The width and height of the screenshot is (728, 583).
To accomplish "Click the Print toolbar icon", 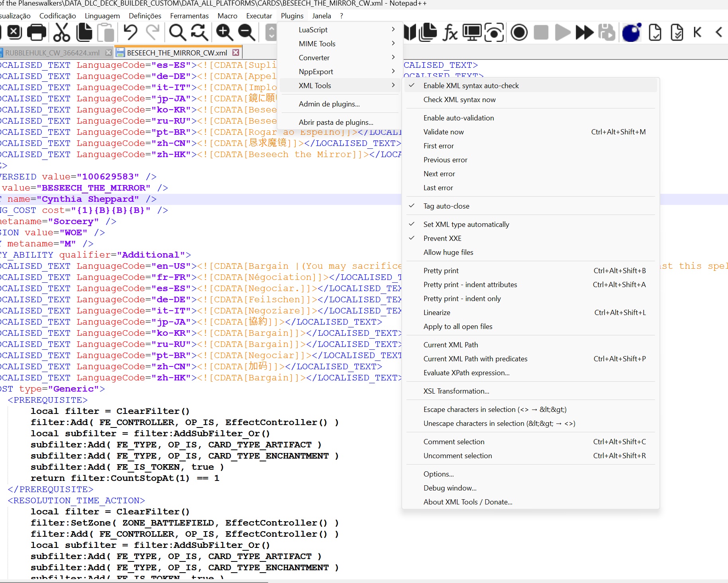I will pyautogui.click(x=37, y=33).
